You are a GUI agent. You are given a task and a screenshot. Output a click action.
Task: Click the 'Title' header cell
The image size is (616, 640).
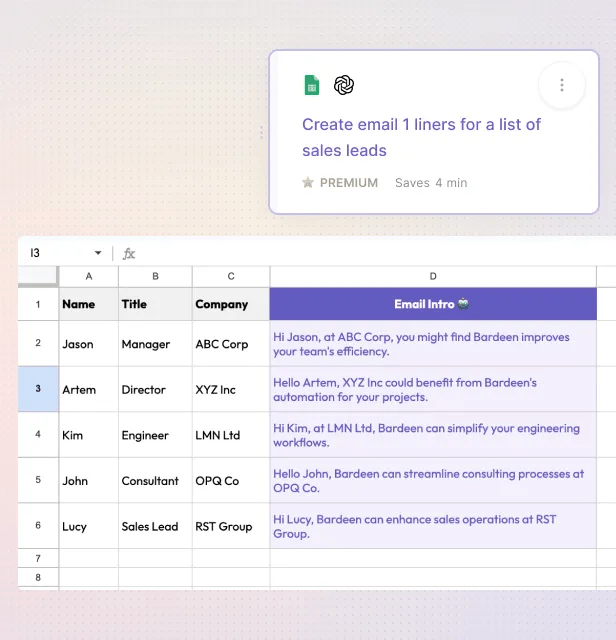pos(155,304)
